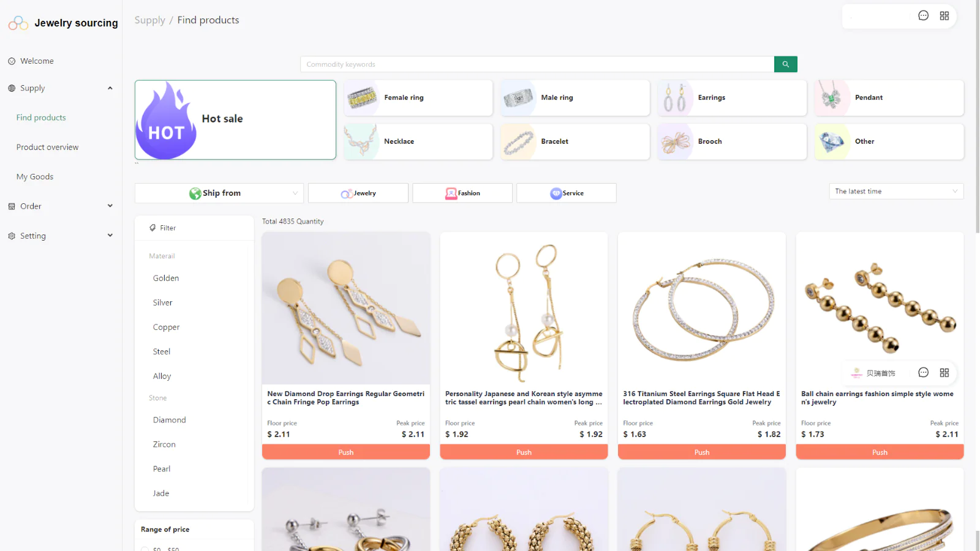Open My Goods from sidebar
Screen dimensions: 980x551
[35, 177]
